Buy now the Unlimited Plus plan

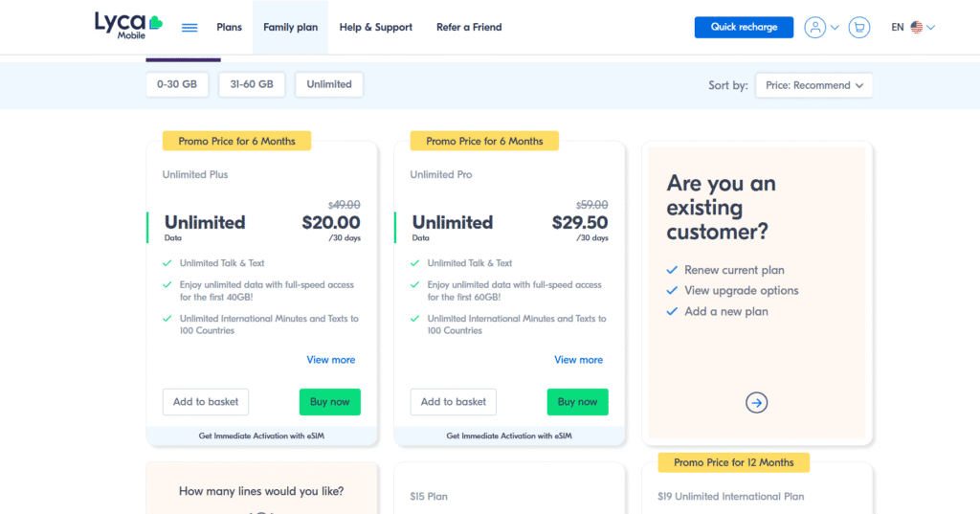[x=330, y=402]
